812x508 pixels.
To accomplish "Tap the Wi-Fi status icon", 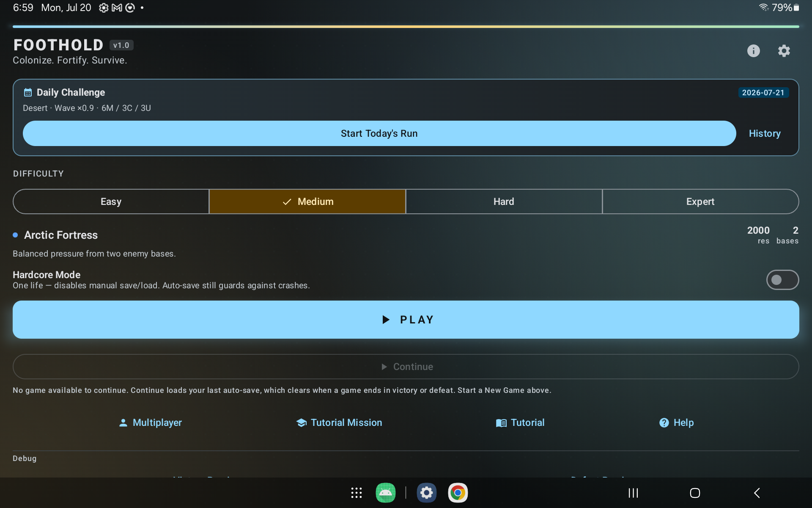I will (764, 7).
